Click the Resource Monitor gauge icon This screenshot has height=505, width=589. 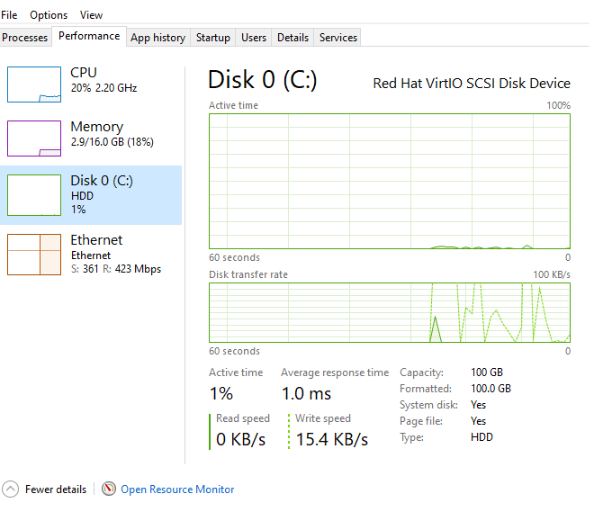(x=109, y=489)
